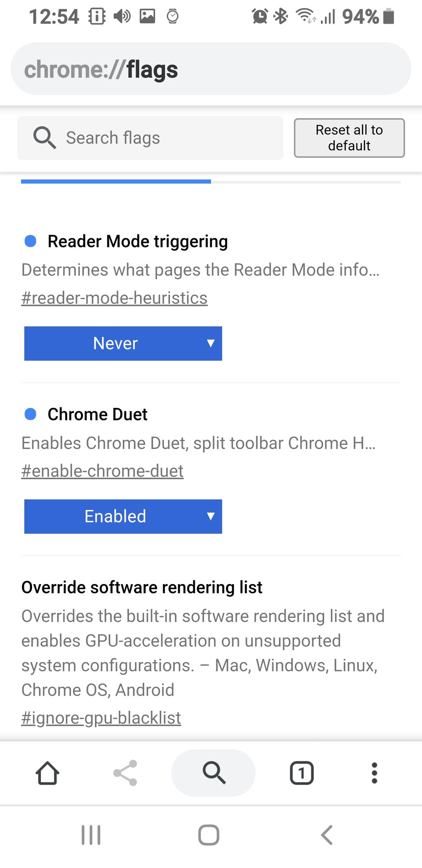The image size is (422, 868).
Task: Select the highlighted Available tab underline
Action: point(116,181)
